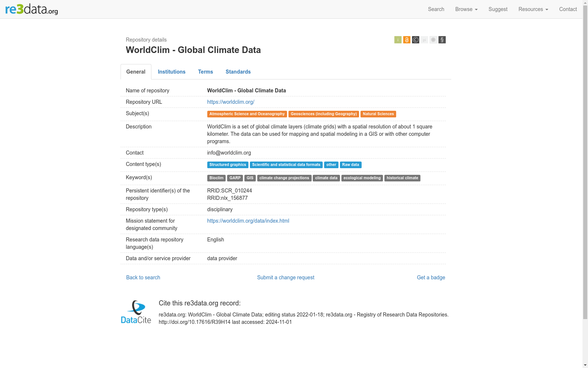Click the greyed-out certificate seal badge
The width and height of the screenshot is (588, 368).
point(433,40)
